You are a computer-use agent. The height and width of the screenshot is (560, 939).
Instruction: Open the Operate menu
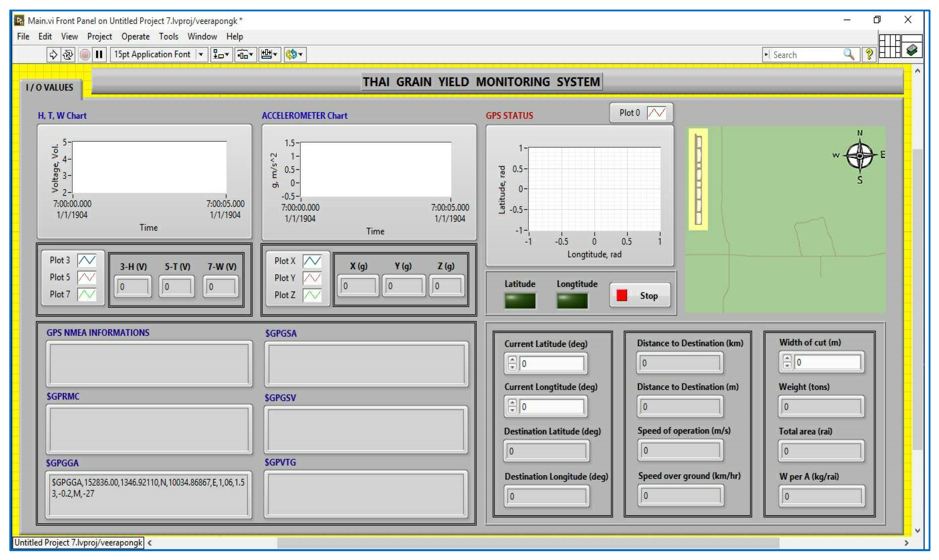135,36
